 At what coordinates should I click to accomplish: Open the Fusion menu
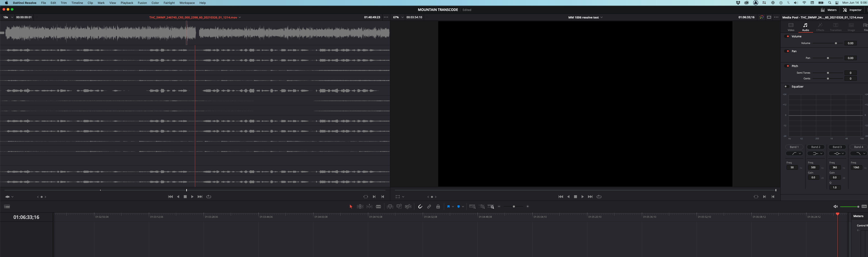(x=142, y=3)
